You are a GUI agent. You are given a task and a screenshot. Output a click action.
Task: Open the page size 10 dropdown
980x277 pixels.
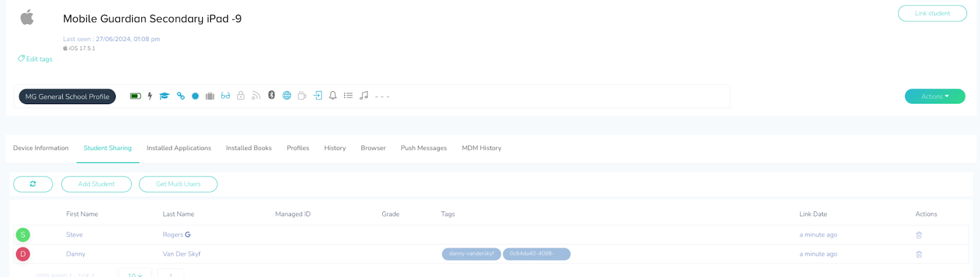pyautogui.click(x=135, y=275)
